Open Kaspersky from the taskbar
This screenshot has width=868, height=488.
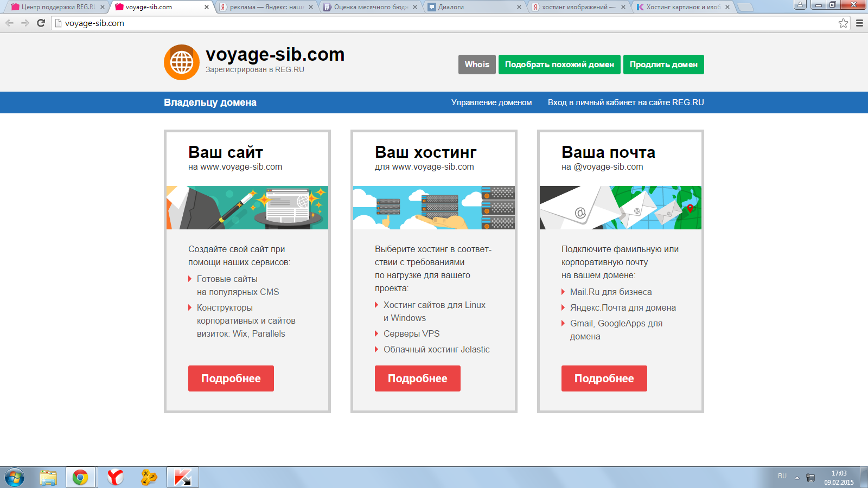pos(183,478)
